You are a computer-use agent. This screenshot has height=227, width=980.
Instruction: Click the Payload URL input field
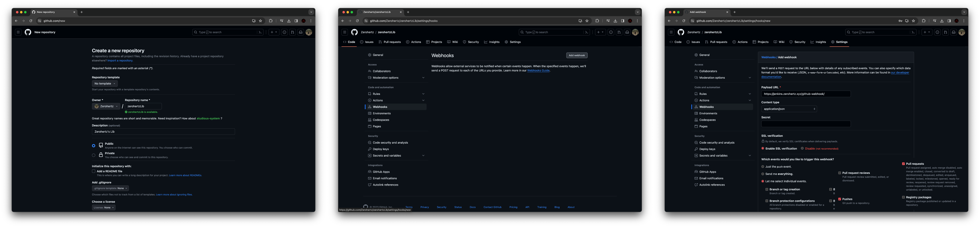tap(806, 94)
